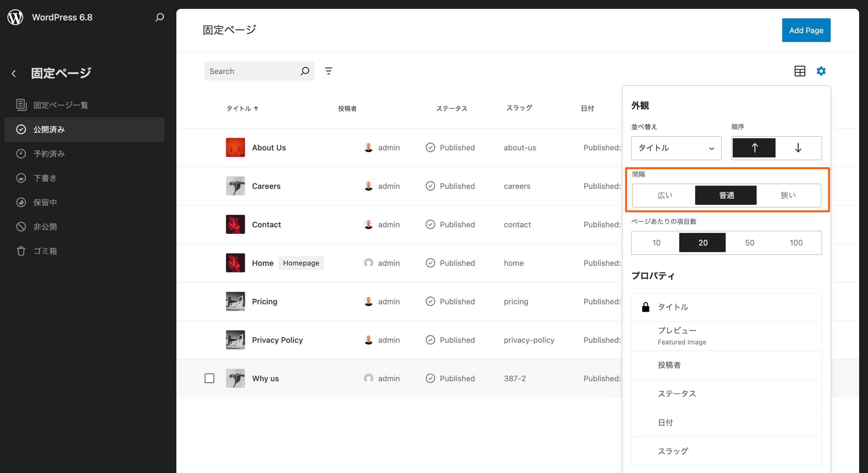Open the Privacy Policy page title

[277, 340]
